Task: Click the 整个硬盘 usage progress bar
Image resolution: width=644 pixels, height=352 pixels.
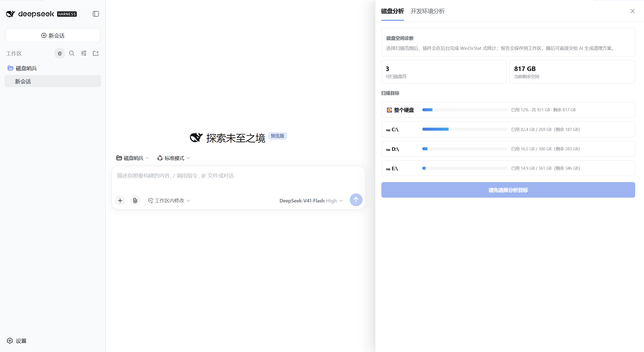Action: pyautogui.click(x=465, y=110)
